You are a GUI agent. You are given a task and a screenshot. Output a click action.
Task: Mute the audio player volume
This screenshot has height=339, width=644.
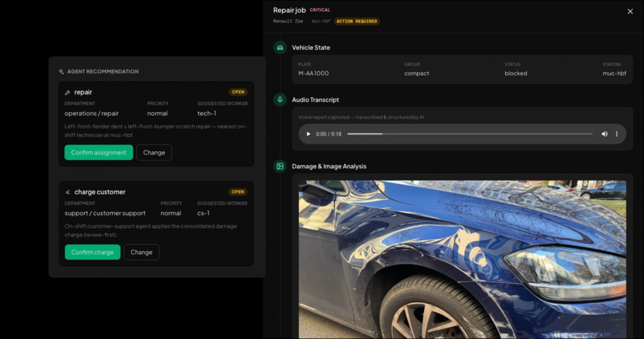(604, 134)
